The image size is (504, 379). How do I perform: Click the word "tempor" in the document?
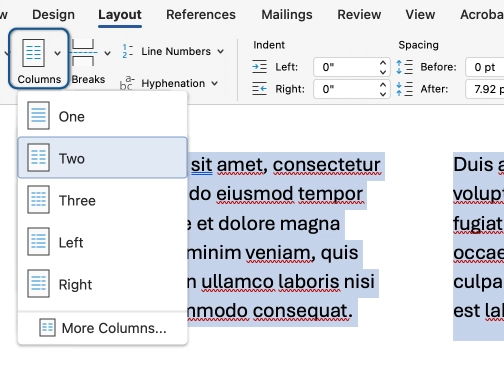tap(330, 194)
